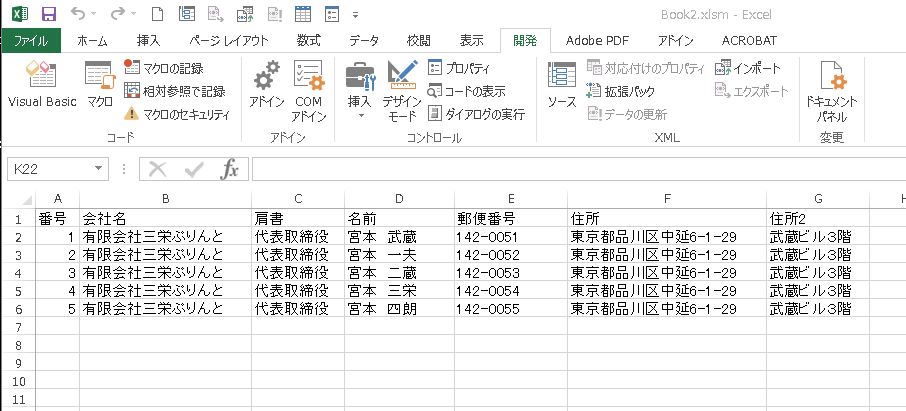Open the Name Box dropdown arrow
Image resolution: width=906 pixels, height=411 pixels.
pos(98,169)
